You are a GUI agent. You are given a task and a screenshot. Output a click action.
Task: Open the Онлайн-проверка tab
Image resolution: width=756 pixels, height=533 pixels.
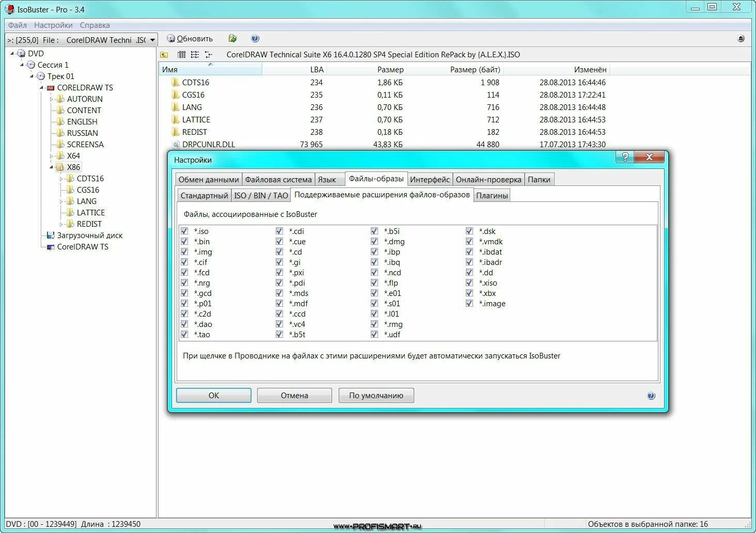[489, 179]
